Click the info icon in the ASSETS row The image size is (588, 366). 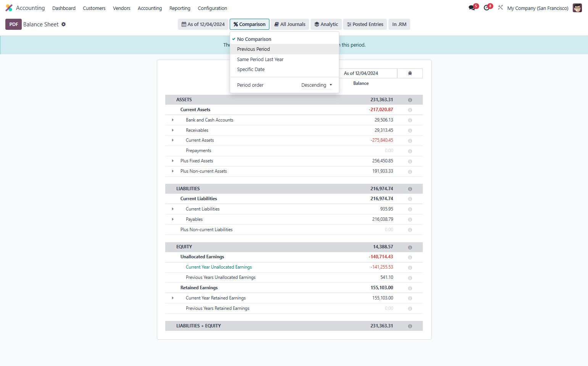point(410,100)
